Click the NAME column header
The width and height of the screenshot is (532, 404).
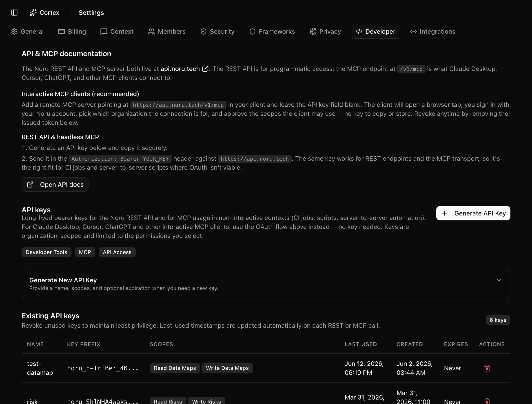[x=35, y=344]
